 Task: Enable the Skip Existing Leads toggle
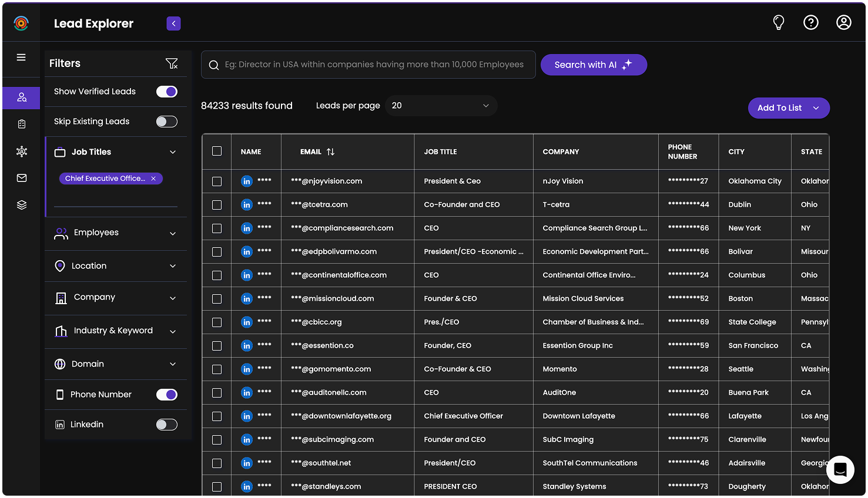[x=167, y=122]
